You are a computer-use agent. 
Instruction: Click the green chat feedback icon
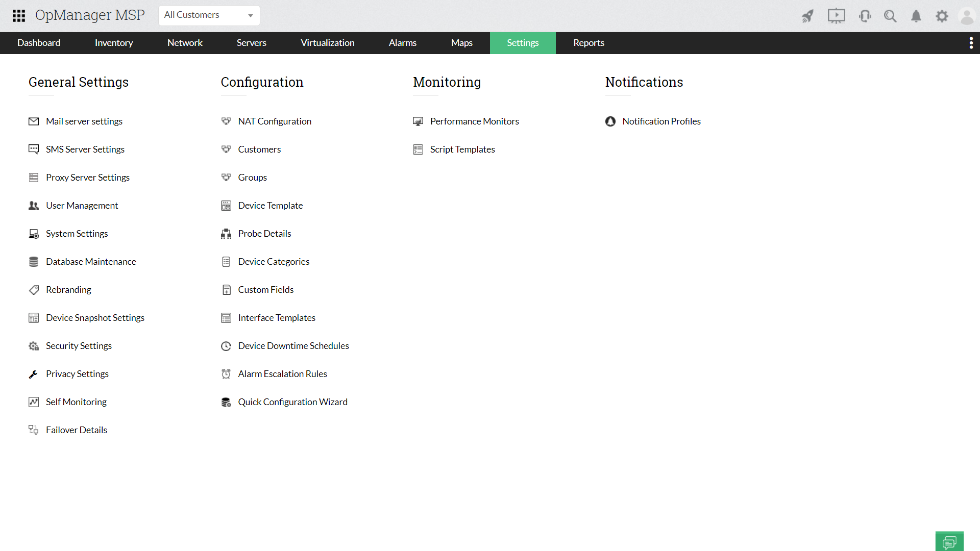coord(949,541)
